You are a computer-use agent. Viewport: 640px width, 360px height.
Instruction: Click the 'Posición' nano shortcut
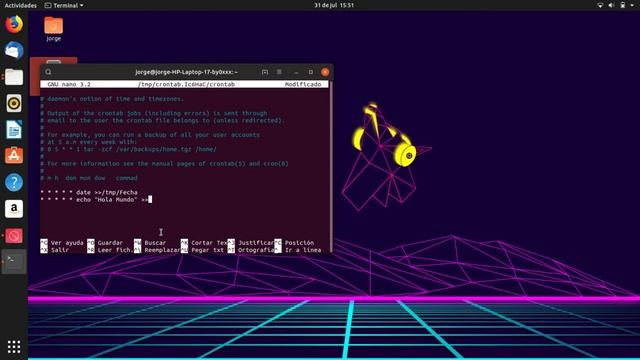tap(295, 242)
